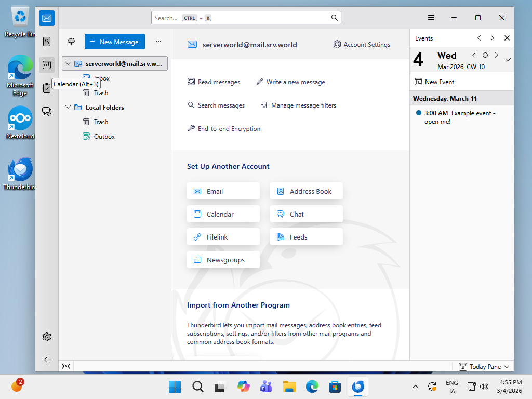Open Windows taskbar Search
Screen dimensions: 532x399
[x=198, y=387]
